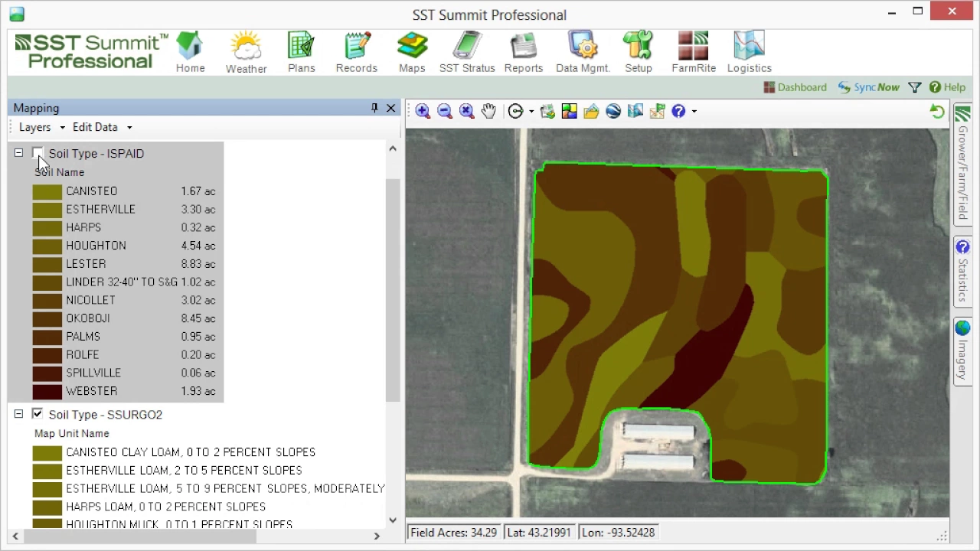
Task: Open the Edit Data dropdown menu
Action: [x=103, y=127]
